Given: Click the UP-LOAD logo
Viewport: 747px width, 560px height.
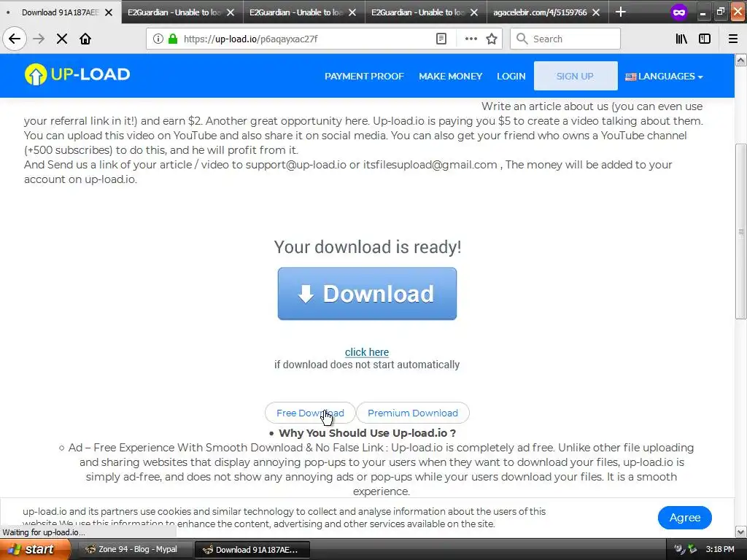Looking at the screenshot, I should pyautogui.click(x=77, y=74).
